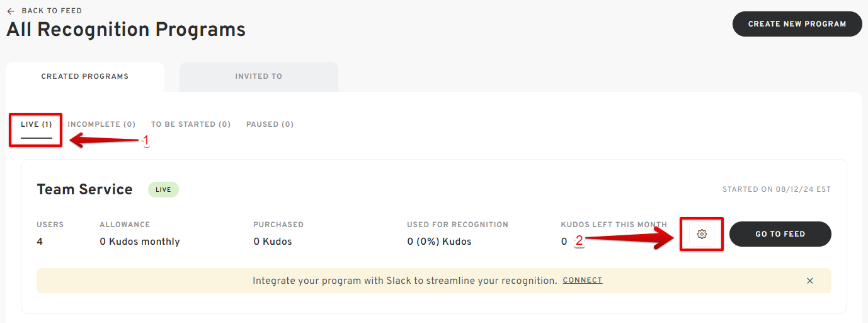The image size is (868, 323).
Task: Dismiss the Slack integration banner
Action: click(x=810, y=281)
